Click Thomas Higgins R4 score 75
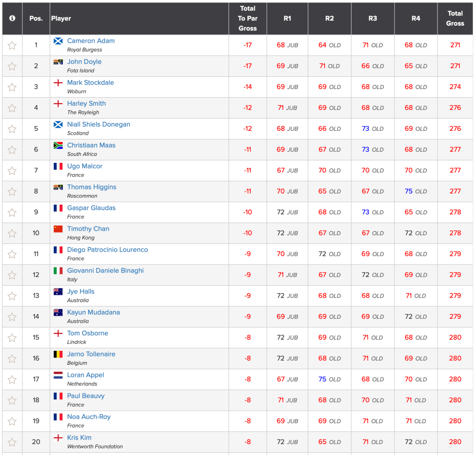 (409, 191)
